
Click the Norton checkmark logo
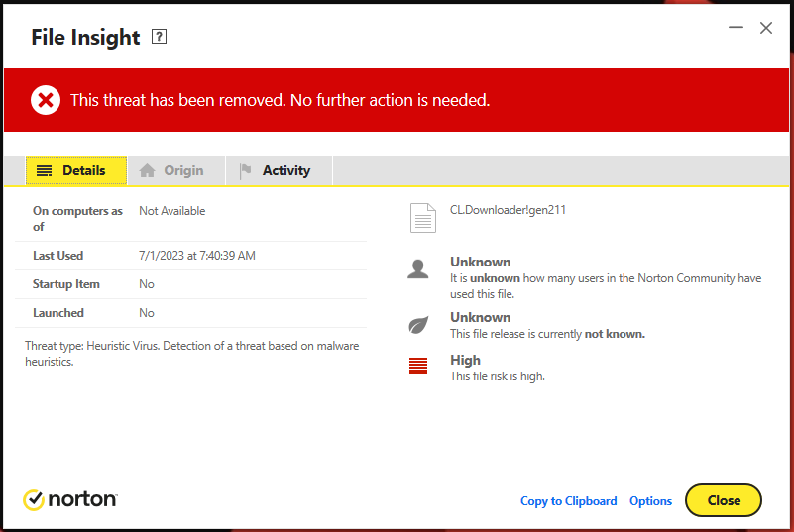coord(34,499)
